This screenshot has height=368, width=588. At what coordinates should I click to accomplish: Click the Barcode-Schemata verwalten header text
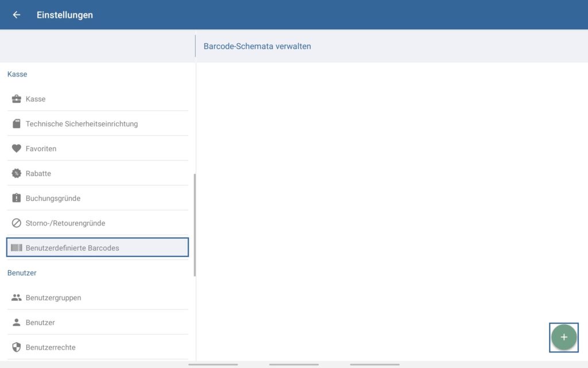point(257,46)
